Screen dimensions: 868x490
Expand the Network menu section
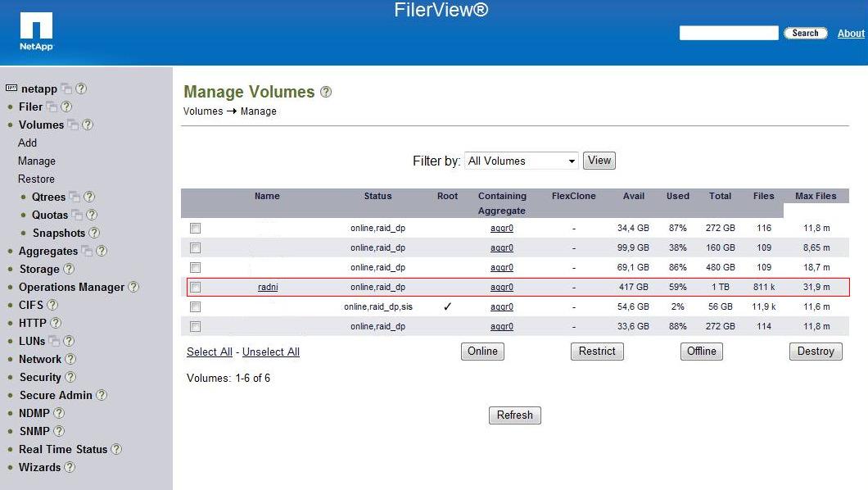(x=40, y=360)
